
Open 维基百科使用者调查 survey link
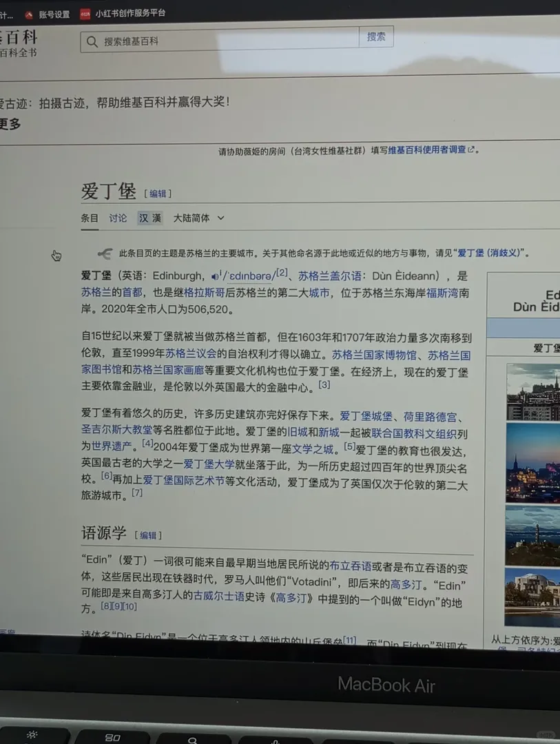(x=426, y=150)
